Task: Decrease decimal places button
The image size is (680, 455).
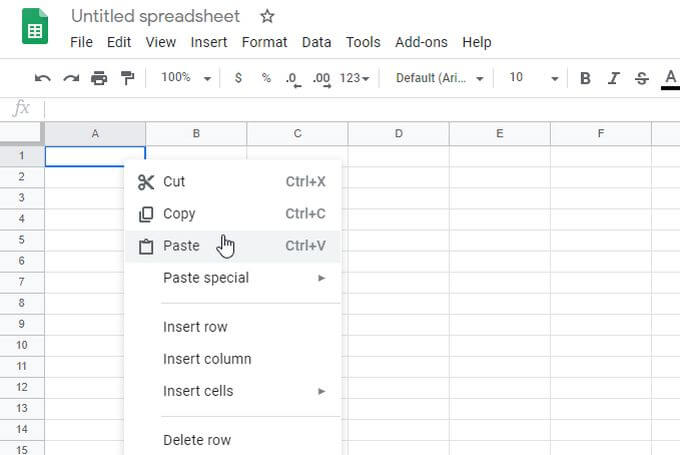Action: tap(293, 78)
